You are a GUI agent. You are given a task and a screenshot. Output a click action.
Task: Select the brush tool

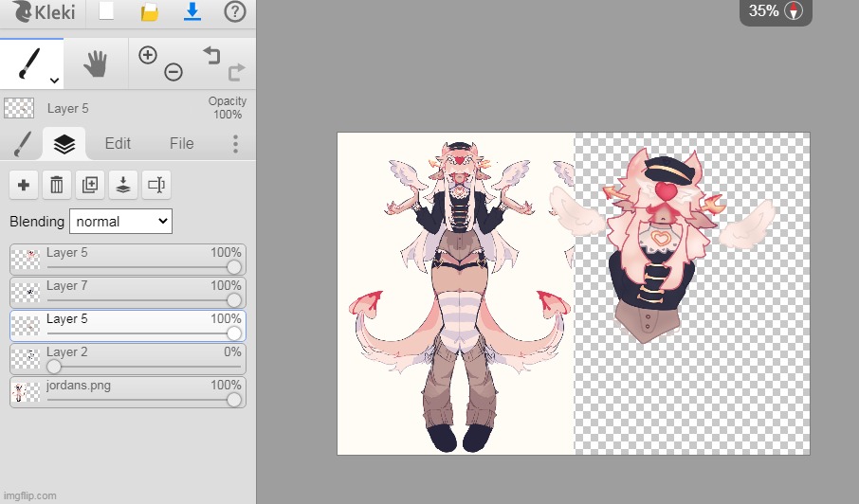coord(27,63)
